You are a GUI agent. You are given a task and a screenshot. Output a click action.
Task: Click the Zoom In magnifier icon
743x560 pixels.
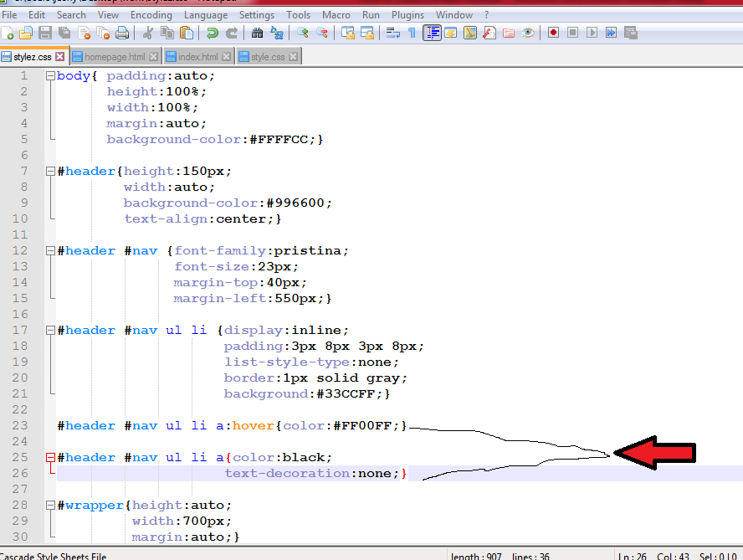[303, 33]
